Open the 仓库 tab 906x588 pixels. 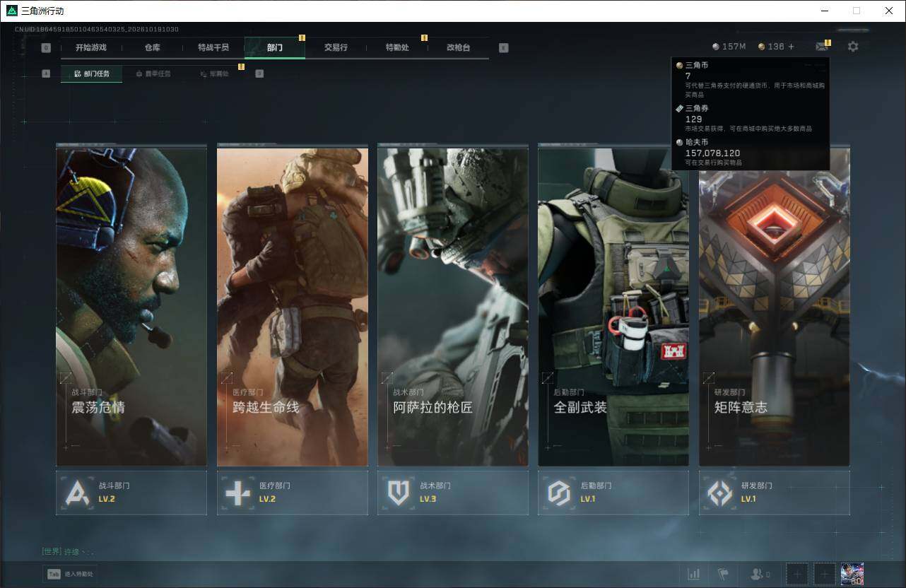coord(153,47)
